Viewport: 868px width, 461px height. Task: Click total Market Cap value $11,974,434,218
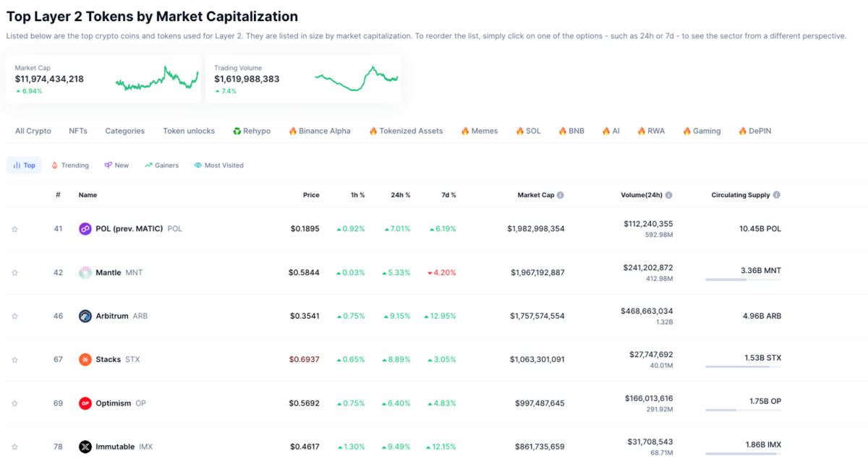point(49,79)
